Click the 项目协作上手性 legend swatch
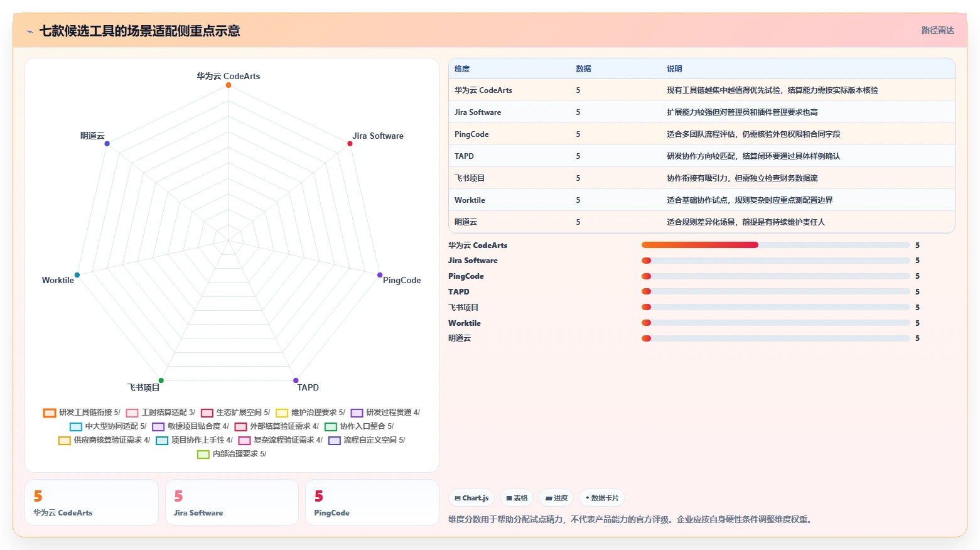Viewport: 980px width, 550px height. (162, 440)
